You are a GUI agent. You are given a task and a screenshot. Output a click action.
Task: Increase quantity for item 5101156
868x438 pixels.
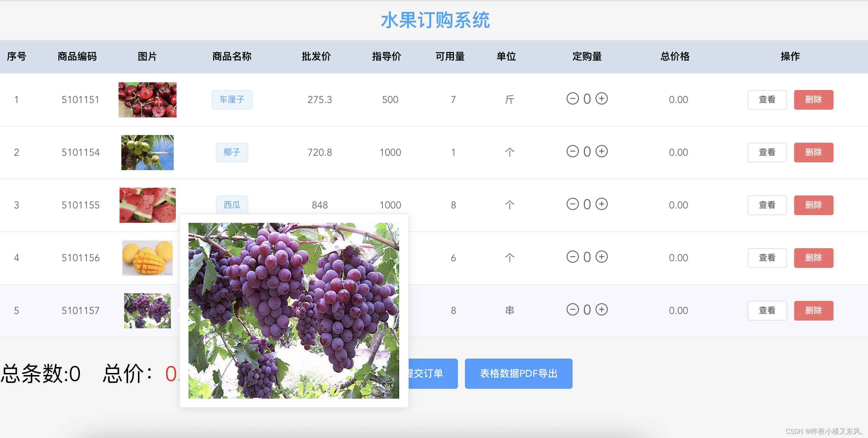click(x=601, y=257)
